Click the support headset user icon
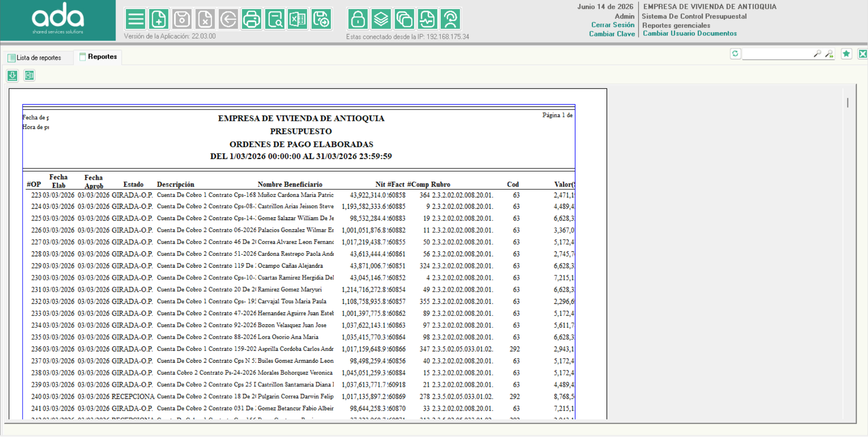 click(451, 19)
